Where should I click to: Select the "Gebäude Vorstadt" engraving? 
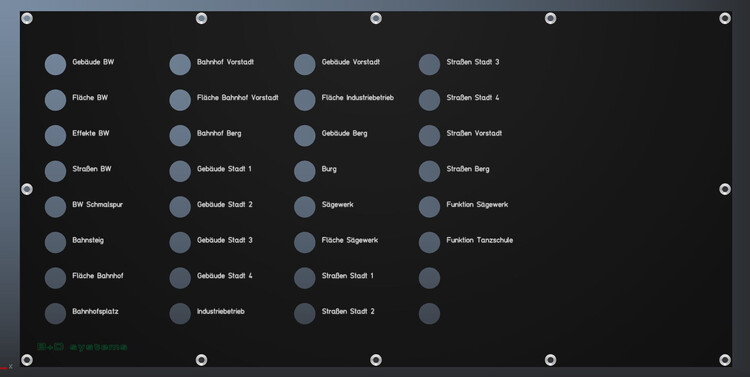coord(351,62)
